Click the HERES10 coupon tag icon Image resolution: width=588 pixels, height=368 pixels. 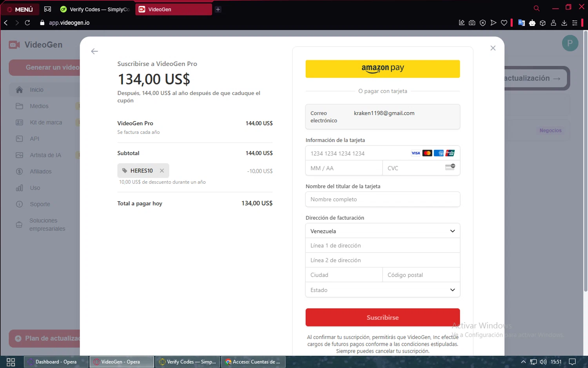(x=125, y=171)
